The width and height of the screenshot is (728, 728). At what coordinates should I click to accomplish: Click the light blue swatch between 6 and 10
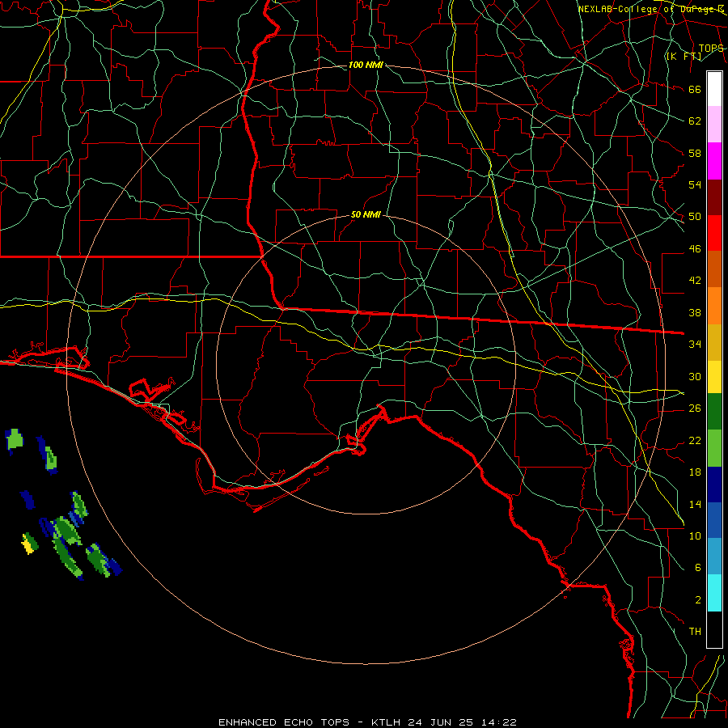(714, 557)
